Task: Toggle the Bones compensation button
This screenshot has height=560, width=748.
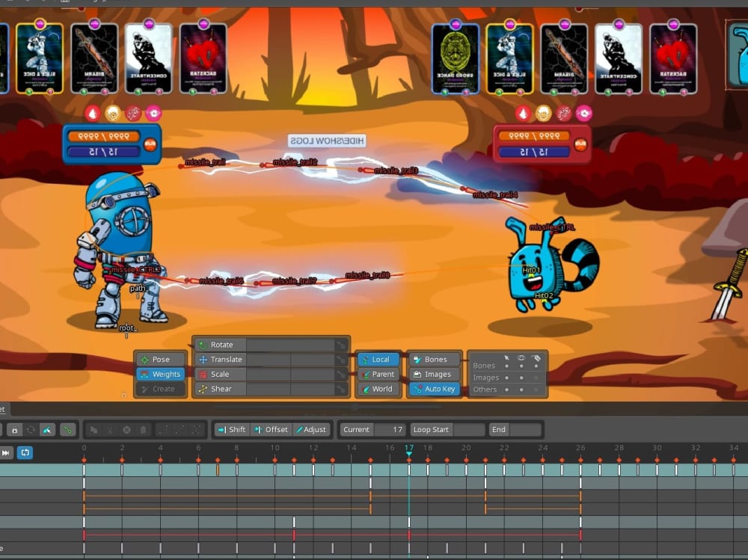Action: coord(435,359)
